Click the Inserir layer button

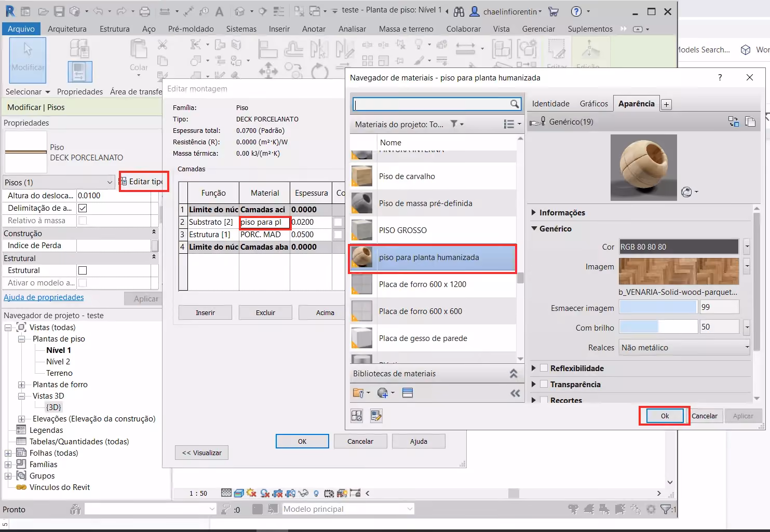tap(205, 312)
